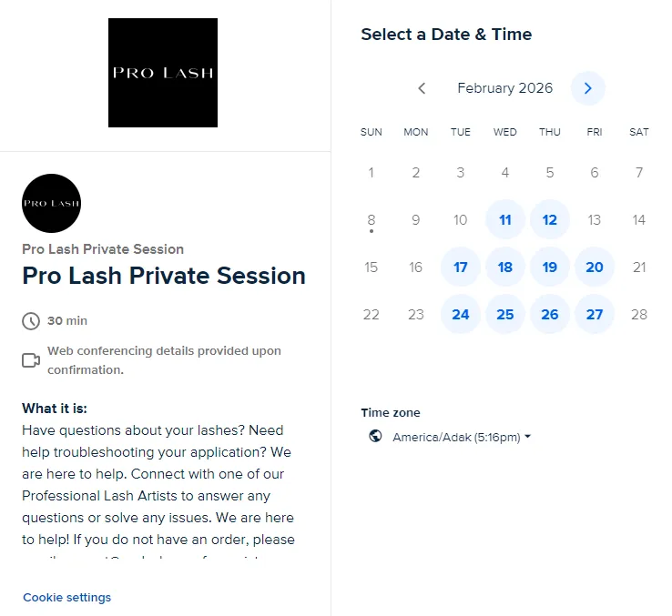Pick February 26 on the calendar
The image size is (672, 616).
point(550,315)
